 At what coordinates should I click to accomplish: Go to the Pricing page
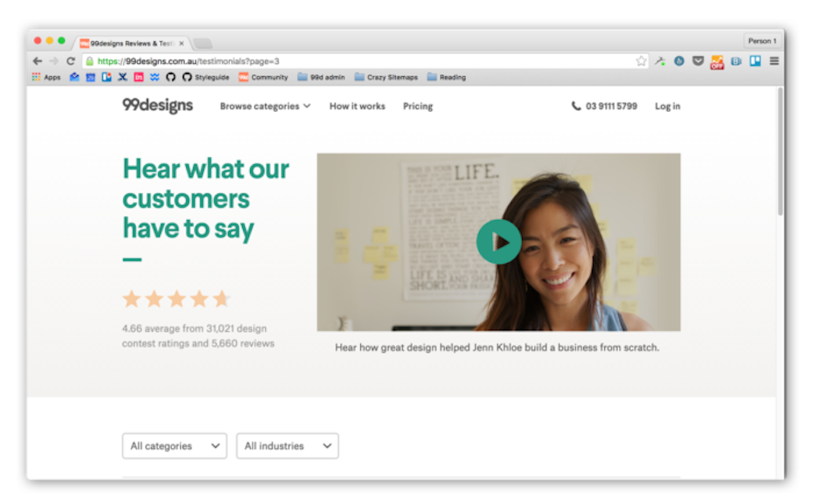pyautogui.click(x=418, y=107)
